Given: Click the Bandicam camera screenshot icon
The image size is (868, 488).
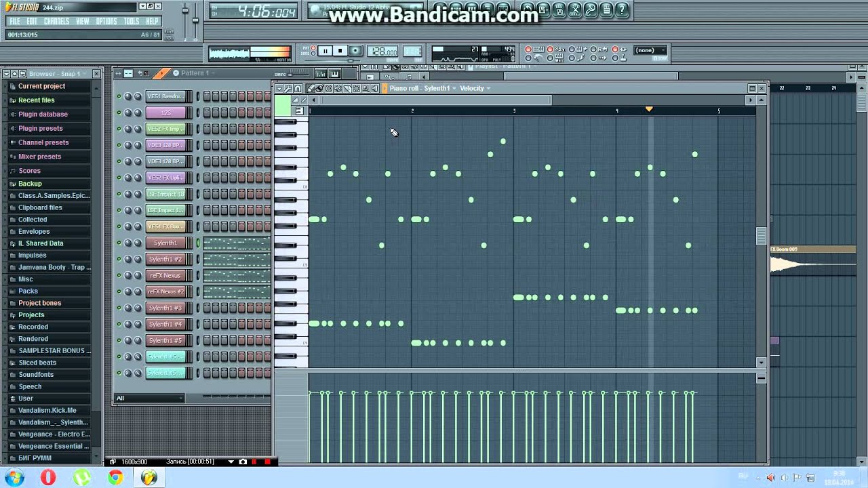Looking at the screenshot, I should tap(243, 462).
